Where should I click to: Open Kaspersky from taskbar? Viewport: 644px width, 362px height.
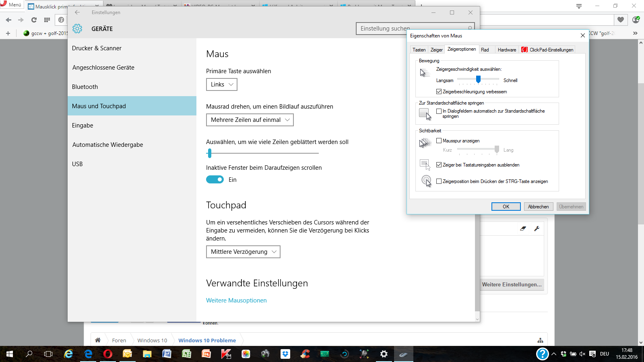(226, 354)
